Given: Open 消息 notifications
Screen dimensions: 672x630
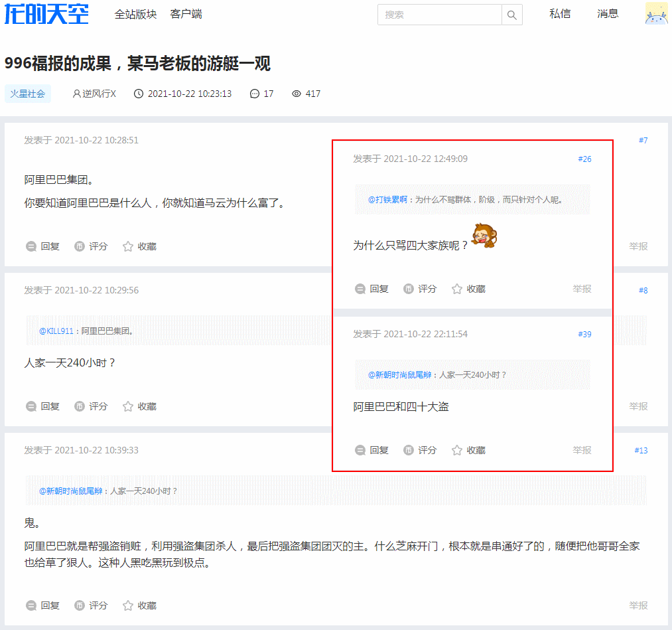Looking at the screenshot, I should click(608, 14).
